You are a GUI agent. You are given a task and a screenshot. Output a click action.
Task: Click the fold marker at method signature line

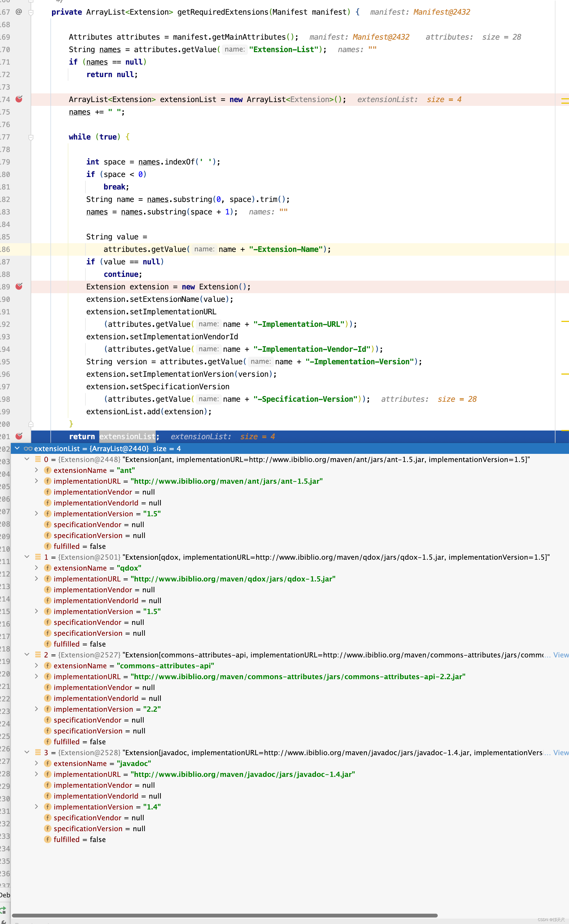(x=31, y=12)
